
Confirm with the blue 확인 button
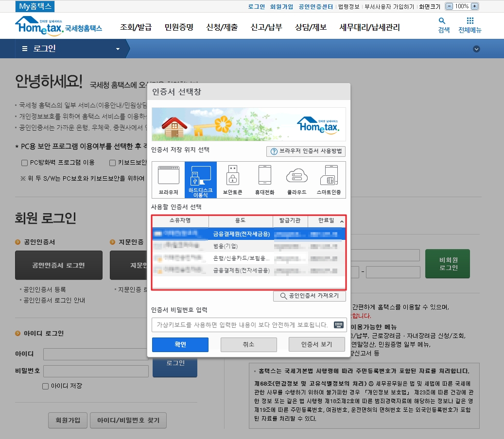pyautogui.click(x=180, y=344)
